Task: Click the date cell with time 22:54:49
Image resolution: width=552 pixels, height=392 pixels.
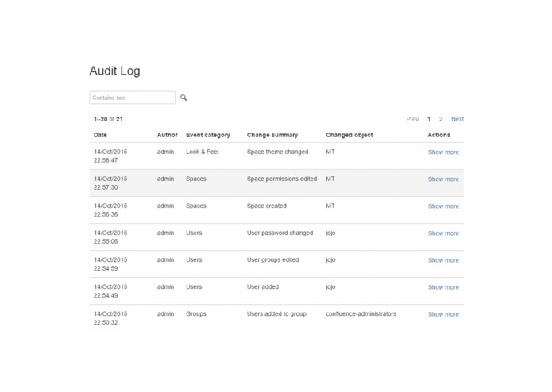Action: (x=110, y=291)
